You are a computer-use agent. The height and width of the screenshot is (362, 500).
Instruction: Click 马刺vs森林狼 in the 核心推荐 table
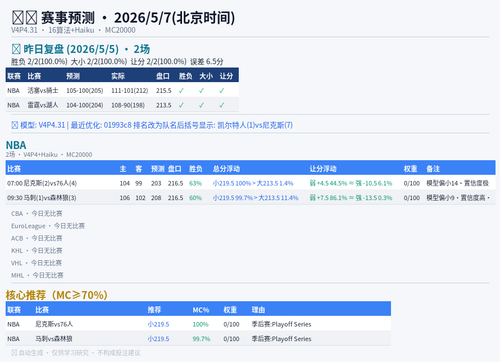[54, 339]
